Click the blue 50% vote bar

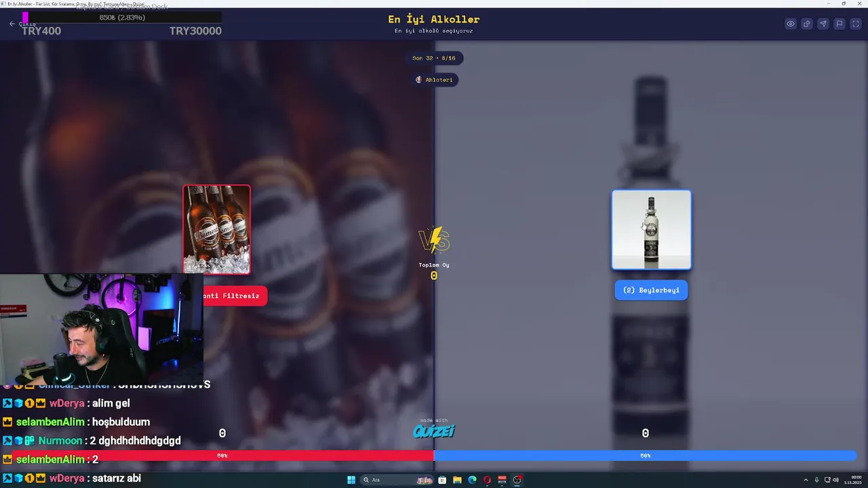(645, 455)
